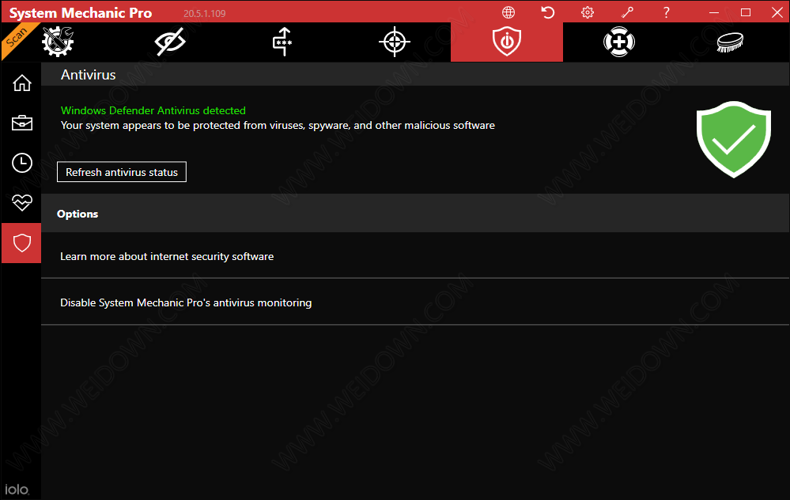The height and width of the screenshot is (500, 790).
Task: Open the crossed-out eye privacy tab
Action: click(171, 42)
